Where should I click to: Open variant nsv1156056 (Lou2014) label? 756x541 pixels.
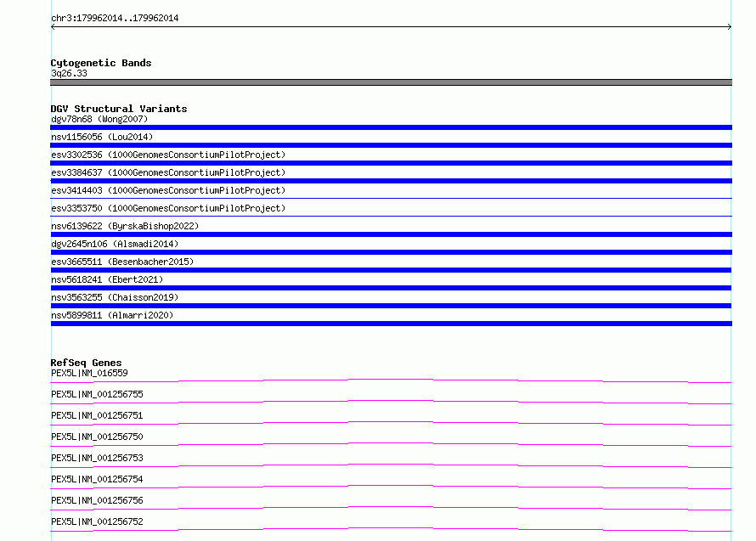(102, 137)
